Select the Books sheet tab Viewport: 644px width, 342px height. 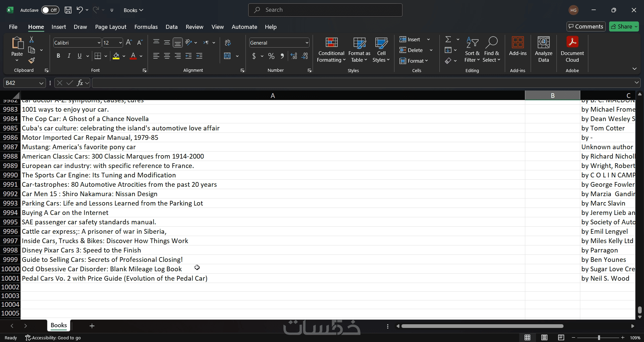[x=59, y=325]
